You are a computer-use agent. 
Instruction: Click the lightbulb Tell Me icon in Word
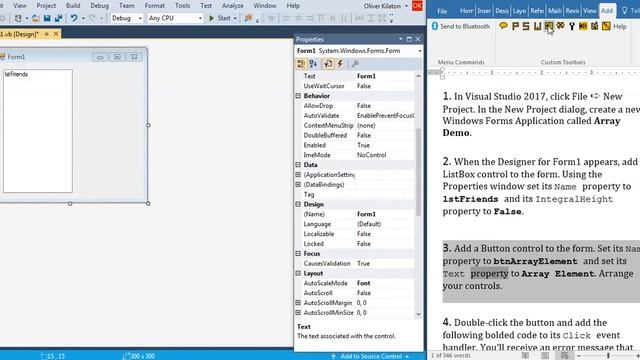[624, 11]
